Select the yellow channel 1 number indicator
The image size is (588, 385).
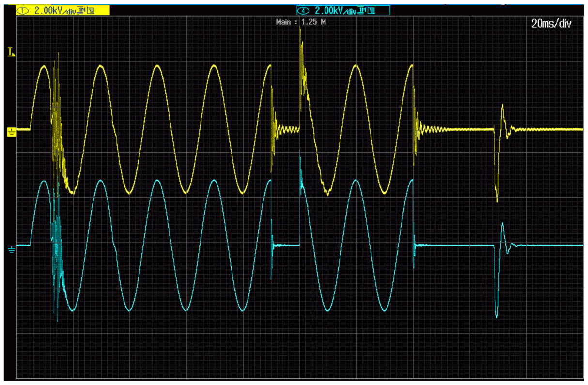[24, 10]
